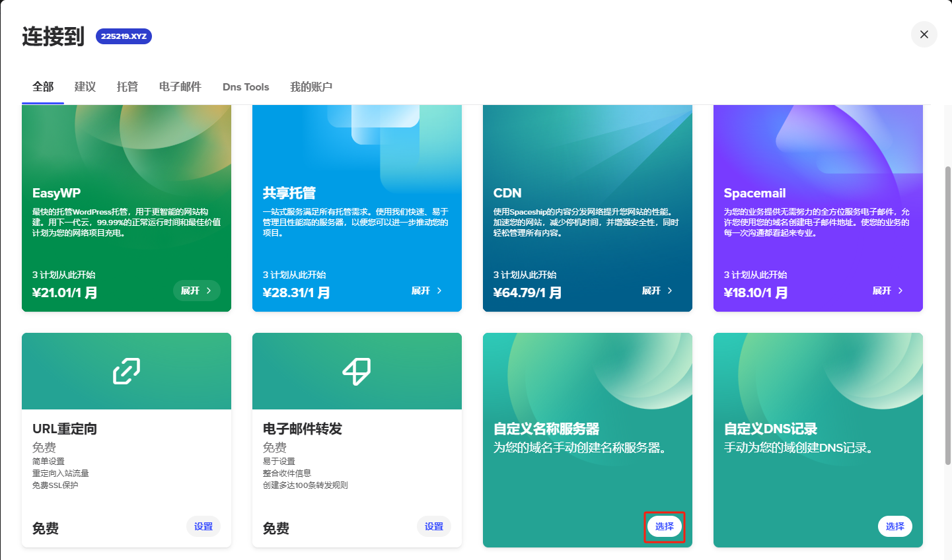The width and height of the screenshot is (952, 560).
Task: Select 自定义DNS记录 option
Action: click(x=895, y=526)
